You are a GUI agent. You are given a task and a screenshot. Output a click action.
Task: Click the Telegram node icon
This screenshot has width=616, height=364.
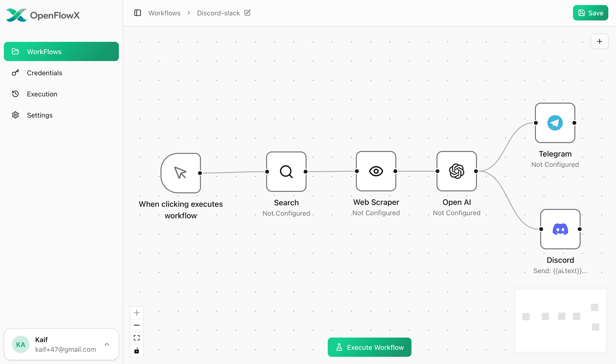555,123
